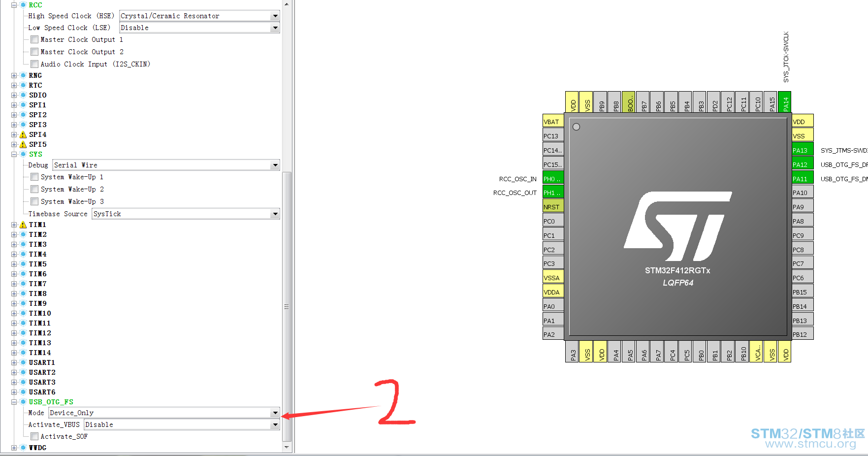Click pin PB10 on the chip
868x456 pixels.
(742, 351)
